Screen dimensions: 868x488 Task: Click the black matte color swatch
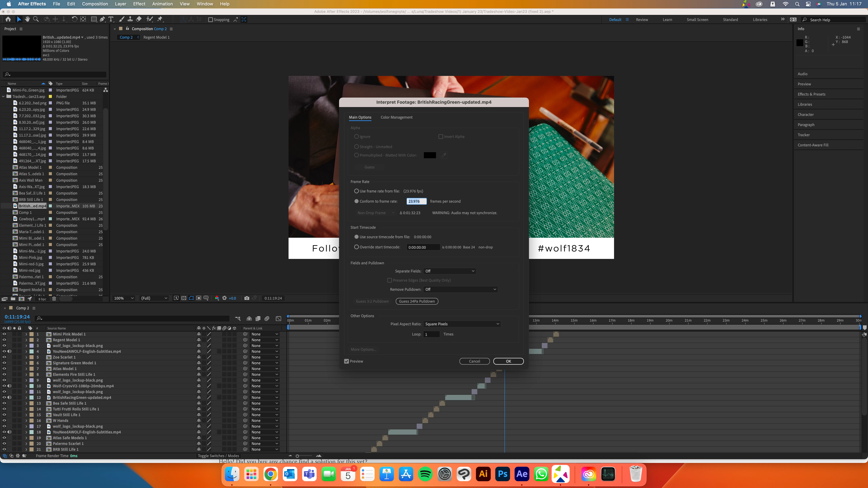(430, 155)
